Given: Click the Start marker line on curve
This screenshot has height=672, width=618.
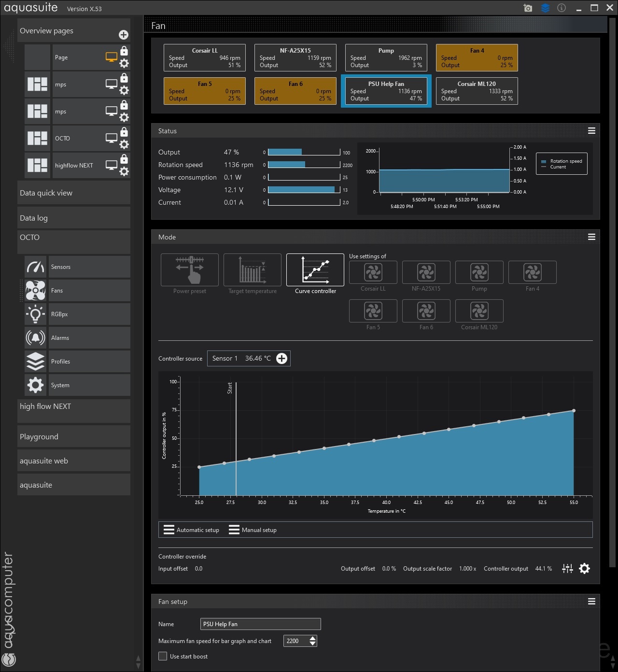Looking at the screenshot, I should click(236, 438).
